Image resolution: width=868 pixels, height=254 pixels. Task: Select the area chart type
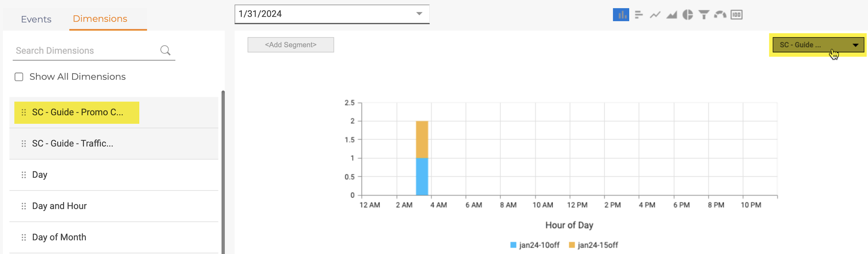click(x=671, y=15)
